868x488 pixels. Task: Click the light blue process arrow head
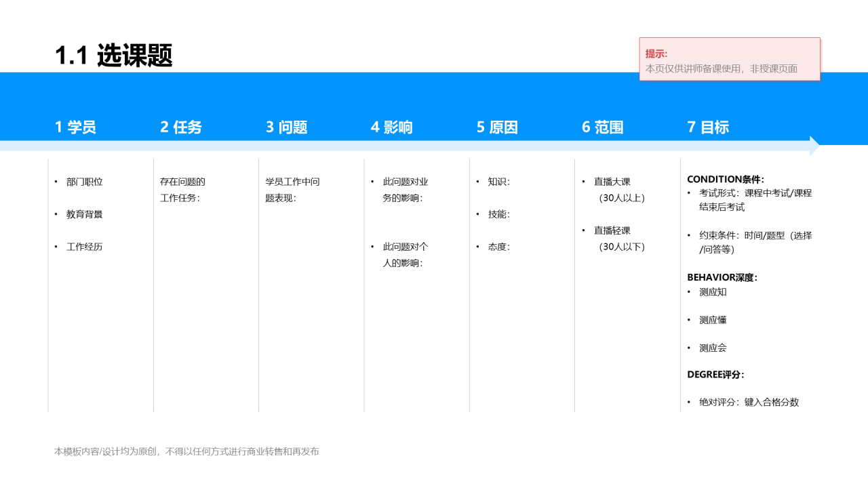(814, 145)
